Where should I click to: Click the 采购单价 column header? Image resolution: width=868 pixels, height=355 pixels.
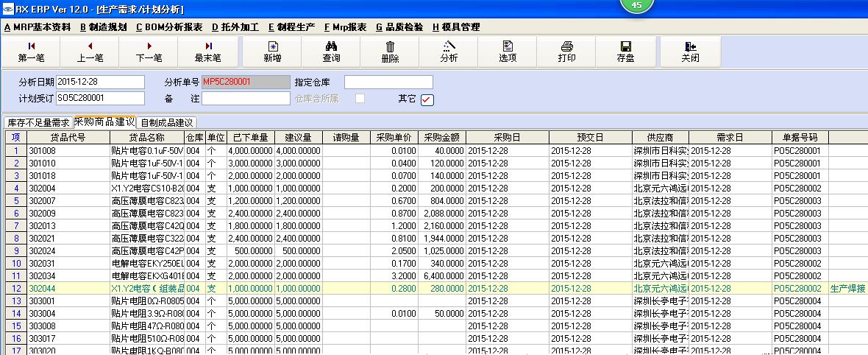pos(394,137)
